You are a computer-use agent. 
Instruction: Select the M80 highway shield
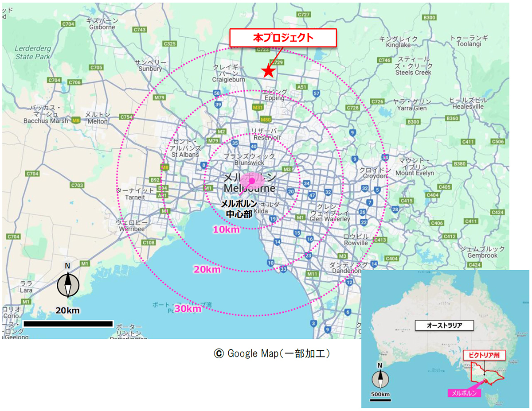[x=266, y=120]
